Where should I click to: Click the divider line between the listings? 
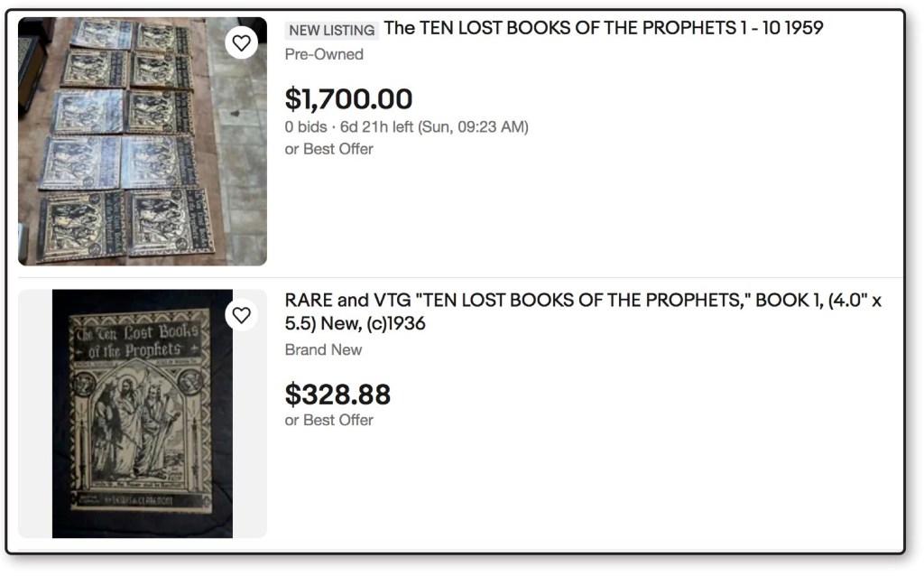pos(460,277)
